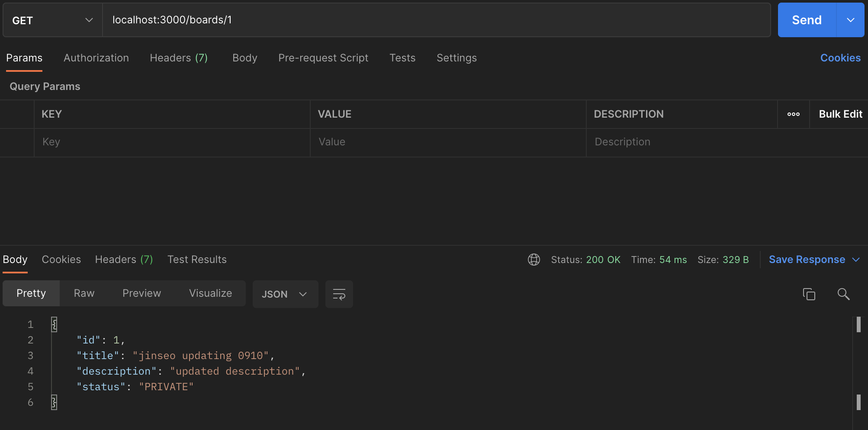Click the Status: 200 OK text
868x430 pixels.
coord(586,260)
